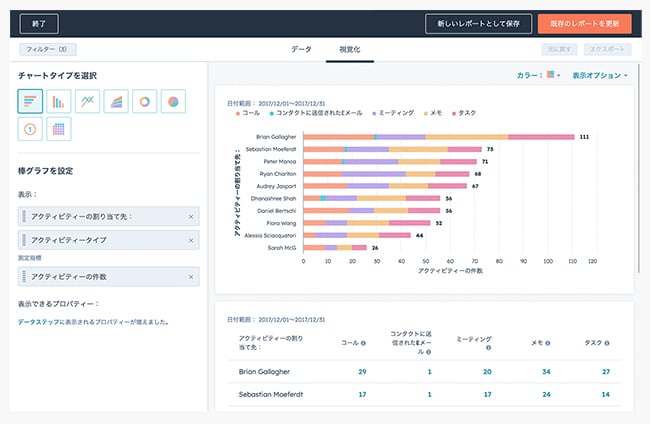This screenshot has height=424, width=650.
Task: Click the right-side vertical scrollbar
Action: [x=639, y=168]
